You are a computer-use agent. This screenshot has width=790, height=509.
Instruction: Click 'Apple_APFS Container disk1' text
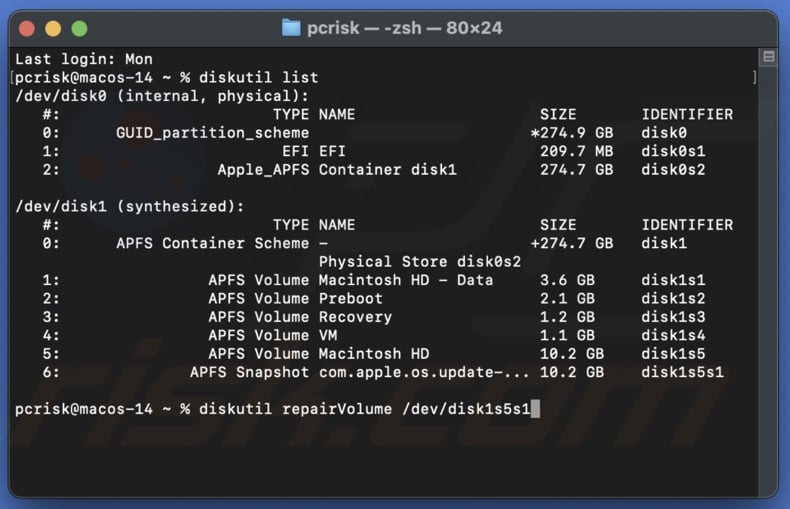point(336,170)
